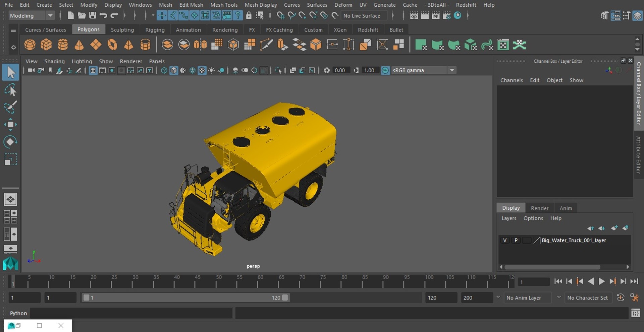
Task: Toggle visibility V of Big_Water_Truck_001_layer
Action: [505, 240]
